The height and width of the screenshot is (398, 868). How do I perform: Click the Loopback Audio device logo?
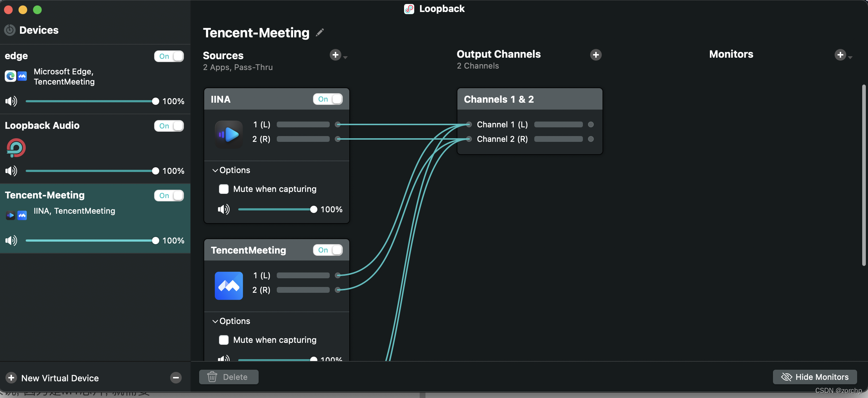click(x=16, y=148)
